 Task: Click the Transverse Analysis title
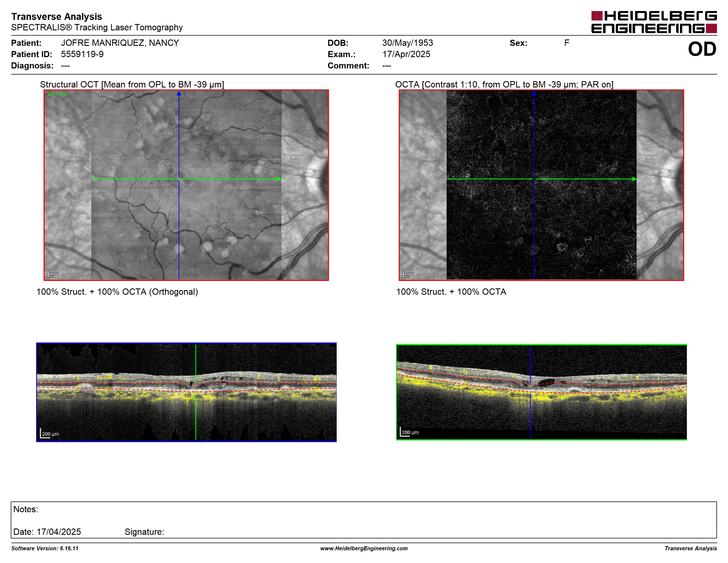[57, 16]
